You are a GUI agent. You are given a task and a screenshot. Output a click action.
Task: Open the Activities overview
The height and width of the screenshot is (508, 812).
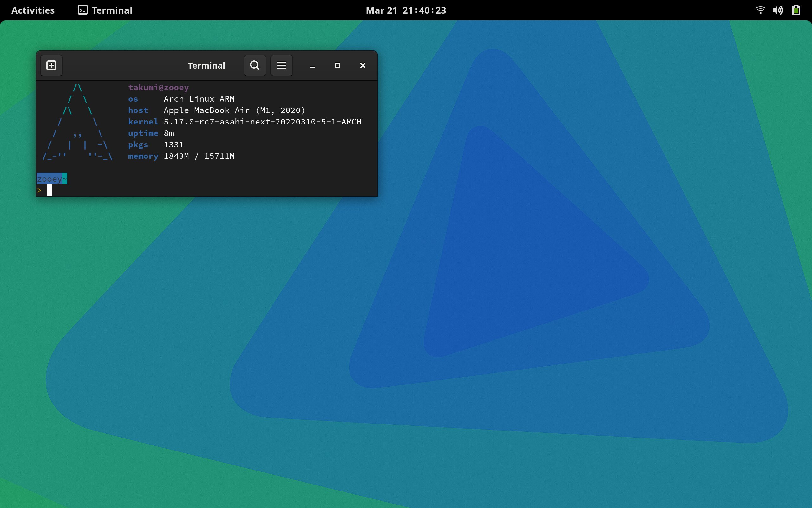(33, 10)
